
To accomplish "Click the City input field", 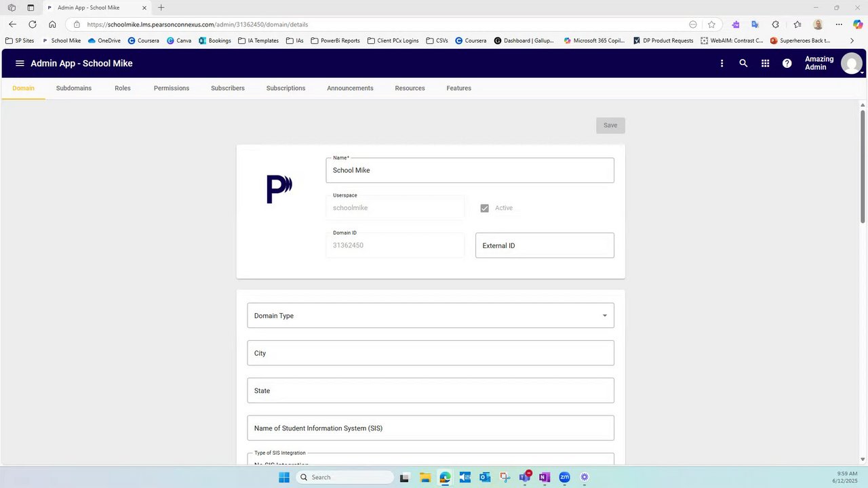I will pos(431,353).
